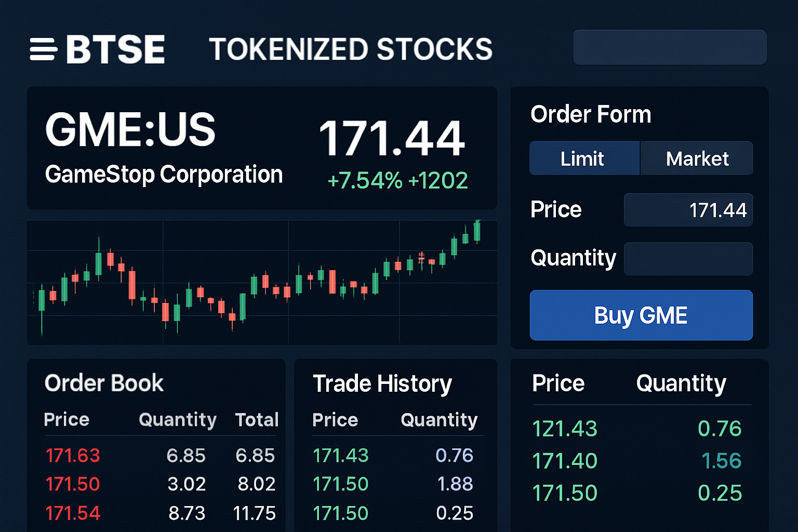This screenshot has width=798, height=532.
Task: Click the BTSE logo
Action: coord(115,49)
